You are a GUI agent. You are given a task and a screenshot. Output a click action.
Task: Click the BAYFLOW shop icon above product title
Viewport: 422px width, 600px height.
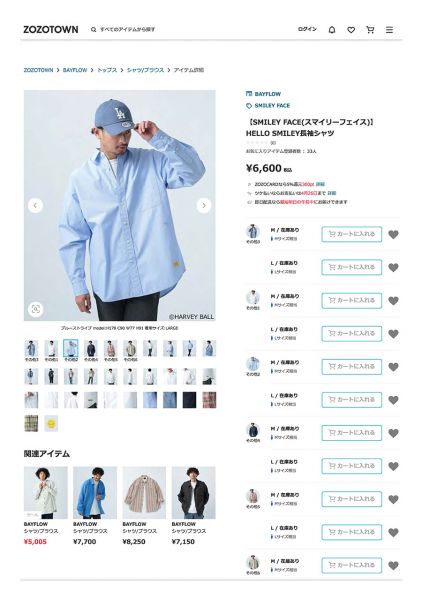pos(249,94)
